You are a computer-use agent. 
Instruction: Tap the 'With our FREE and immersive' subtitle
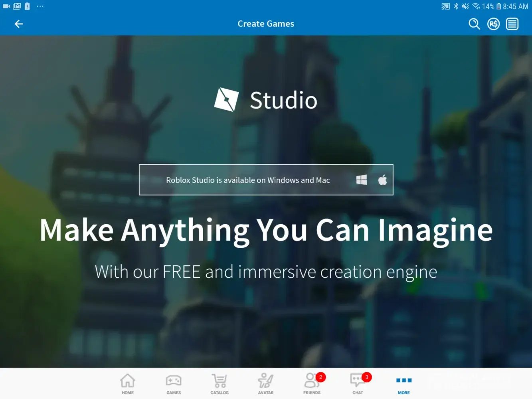tap(266, 272)
